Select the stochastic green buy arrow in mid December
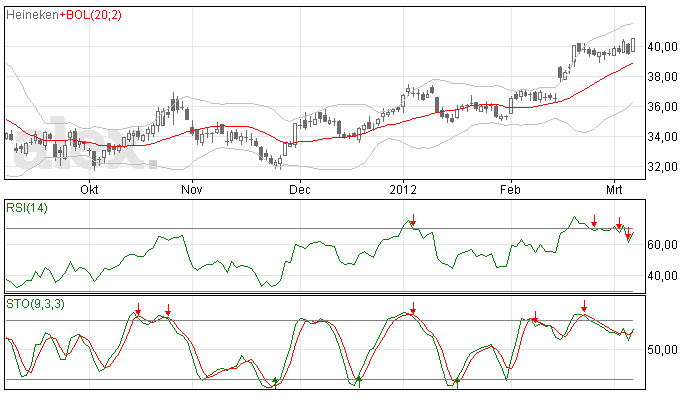 pos(358,382)
